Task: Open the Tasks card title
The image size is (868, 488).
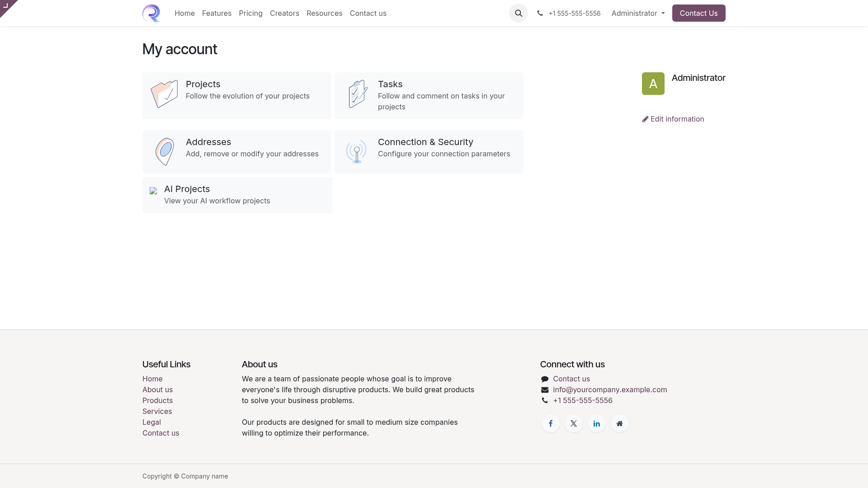Action: tap(390, 84)
